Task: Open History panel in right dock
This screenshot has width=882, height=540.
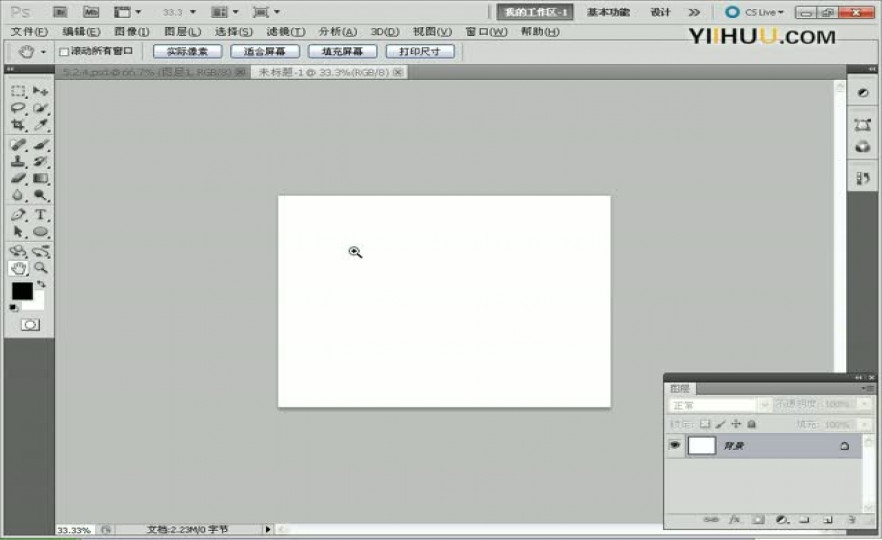Action: [x=862, y=178]
